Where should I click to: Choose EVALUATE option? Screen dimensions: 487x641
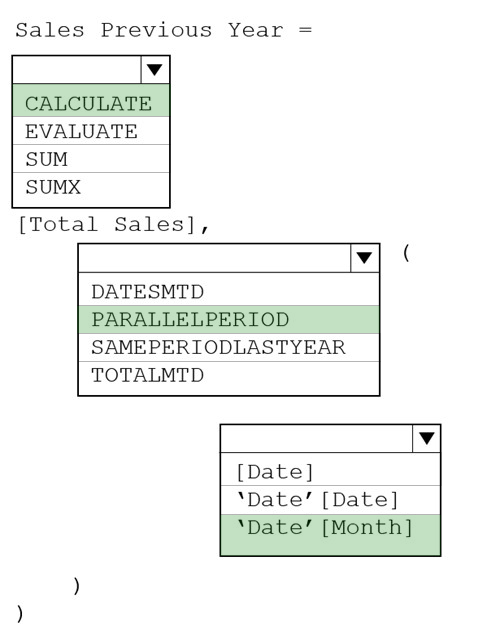(91, 131)
